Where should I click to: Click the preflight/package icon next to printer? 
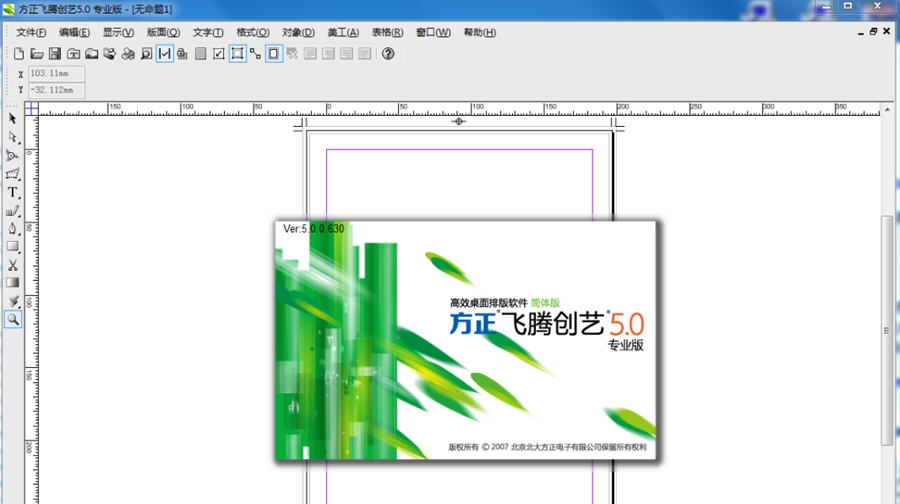coord(128,53)
